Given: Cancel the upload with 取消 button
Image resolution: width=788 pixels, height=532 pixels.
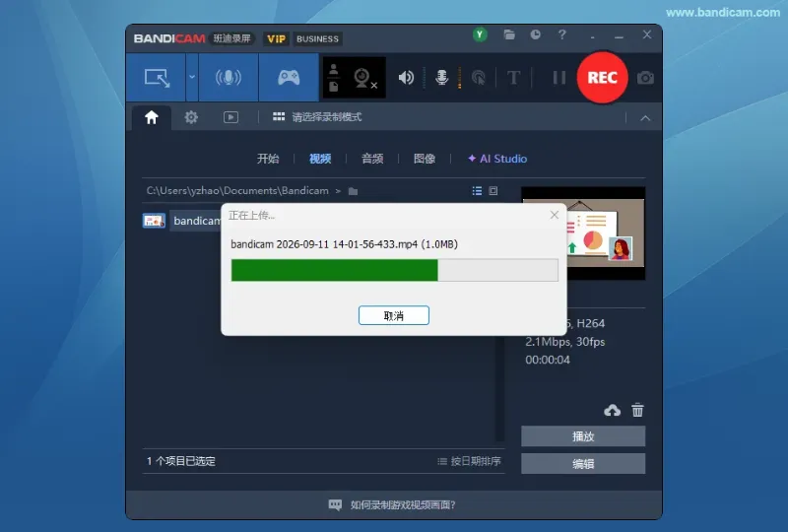Looking at the screenshot, I should (393, 315).
